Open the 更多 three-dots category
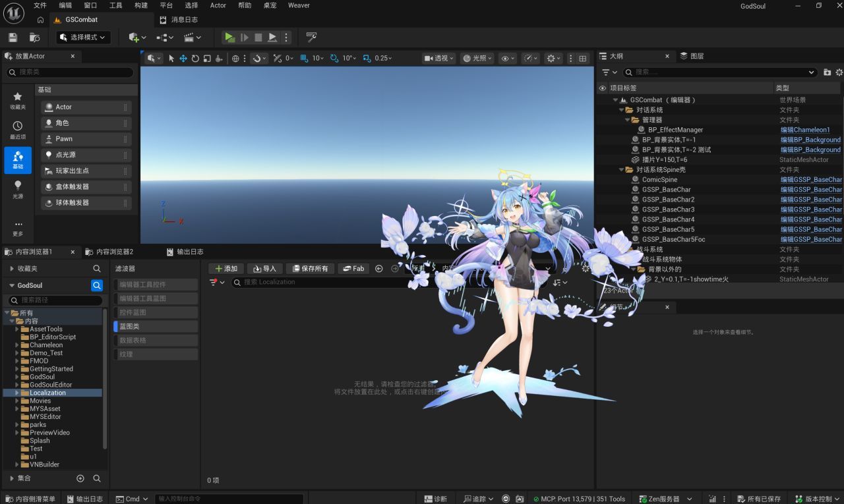 click(x=18, y=228)
